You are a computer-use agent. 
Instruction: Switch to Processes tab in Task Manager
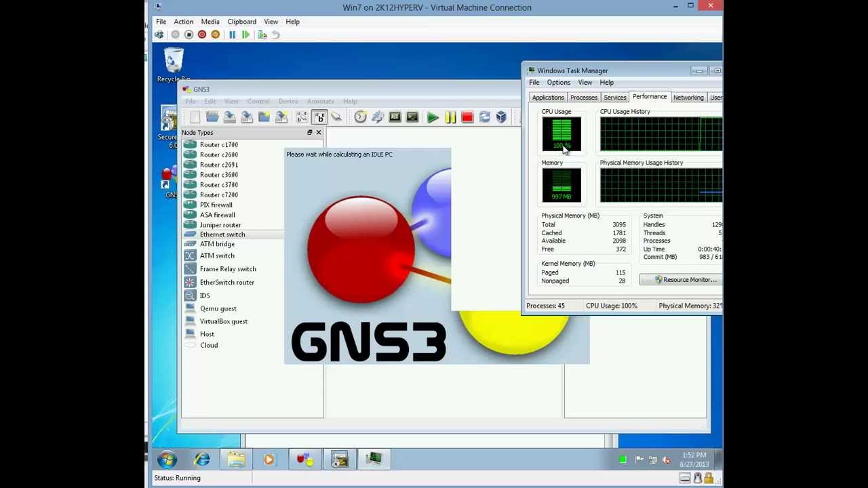(x=584, y=98)
